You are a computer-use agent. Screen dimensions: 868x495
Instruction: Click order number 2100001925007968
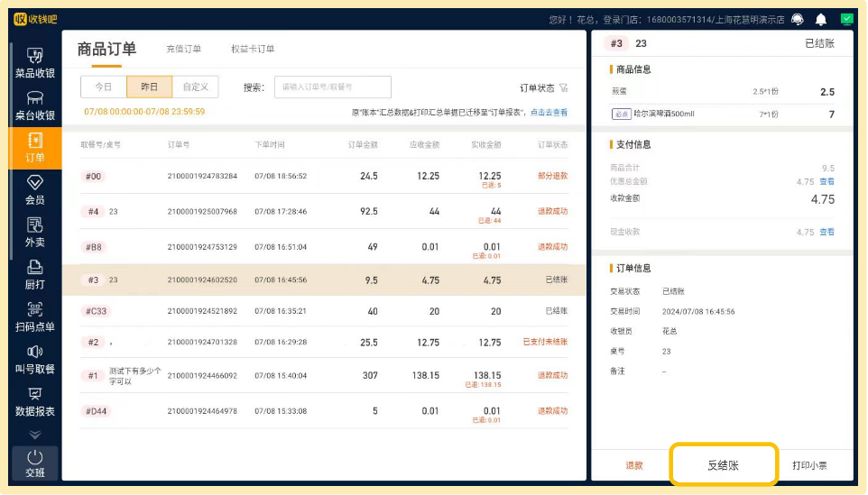(202, 211)
